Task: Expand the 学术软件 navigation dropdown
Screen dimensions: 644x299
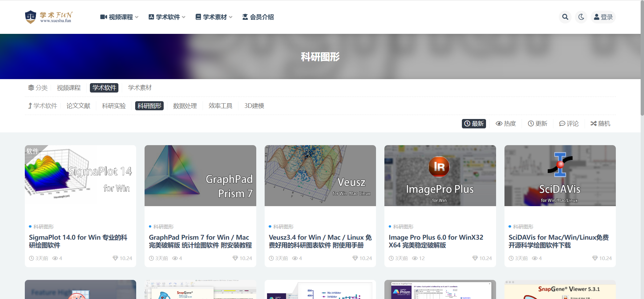Action: pyautogui.click(x=167, y=17)
